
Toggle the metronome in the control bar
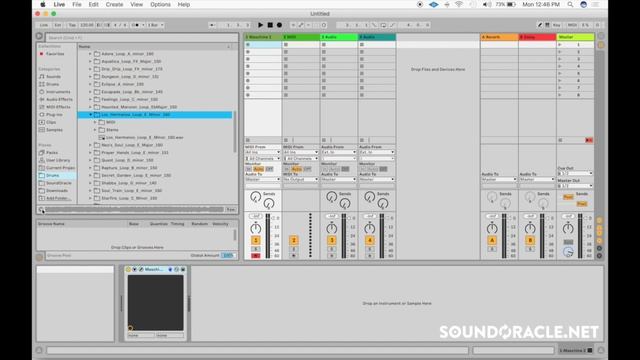137,25
